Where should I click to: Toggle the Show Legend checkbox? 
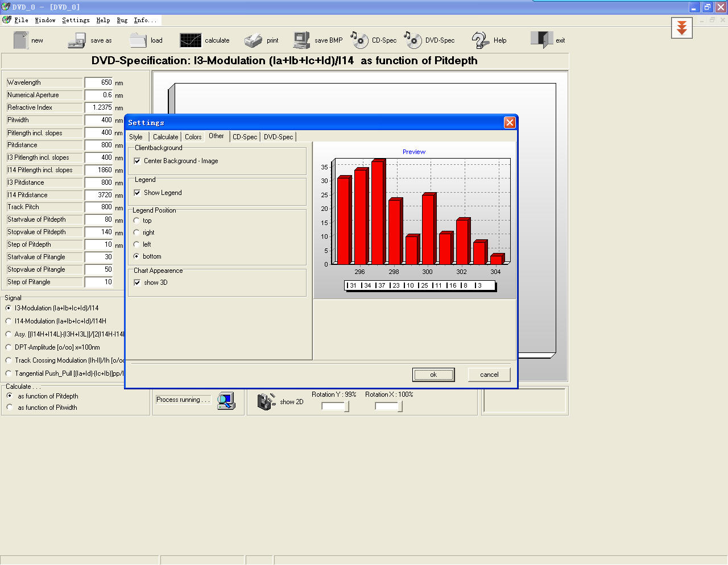click(137, 193)
